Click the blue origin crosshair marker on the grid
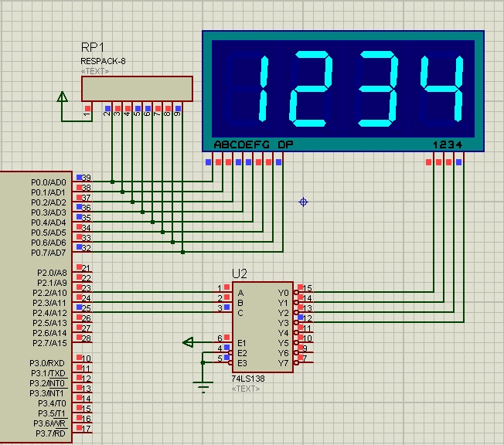 tap(303, 202)
